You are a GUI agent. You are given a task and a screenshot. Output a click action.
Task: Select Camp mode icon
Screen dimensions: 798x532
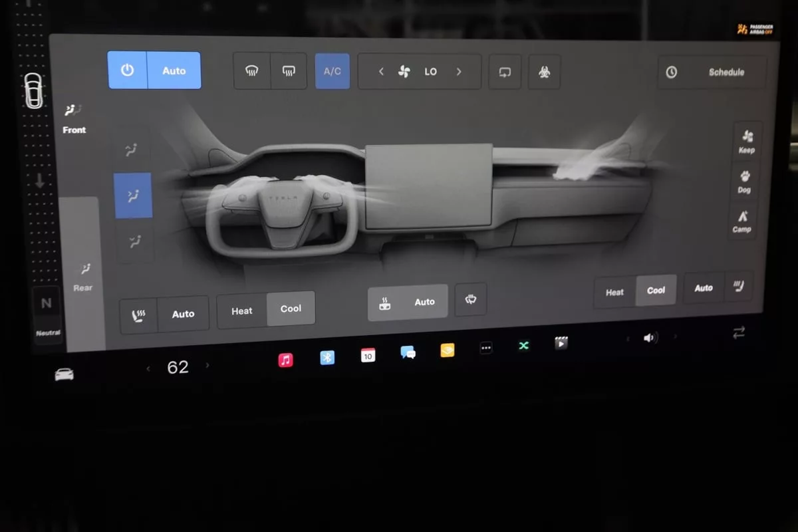(742, 221)
